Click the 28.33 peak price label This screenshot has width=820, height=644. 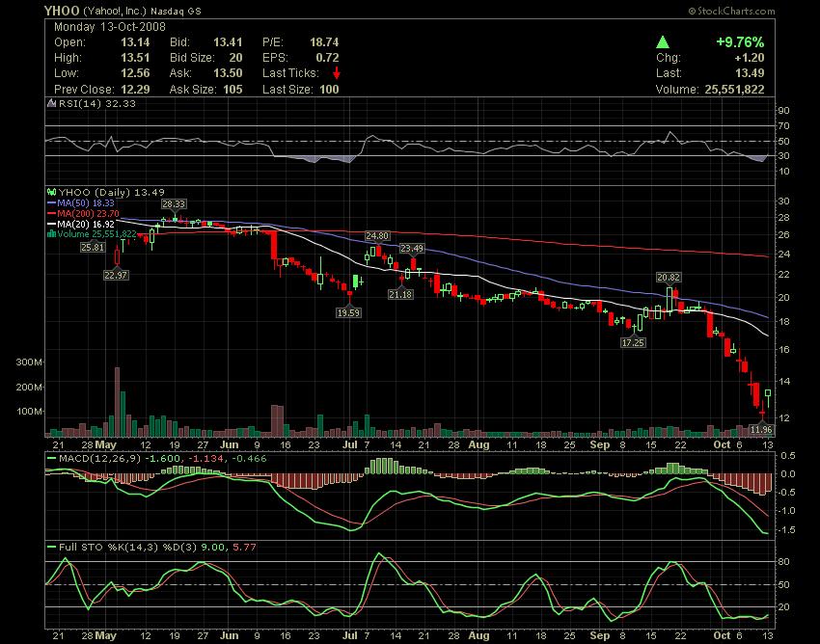(x=174, y=203)
